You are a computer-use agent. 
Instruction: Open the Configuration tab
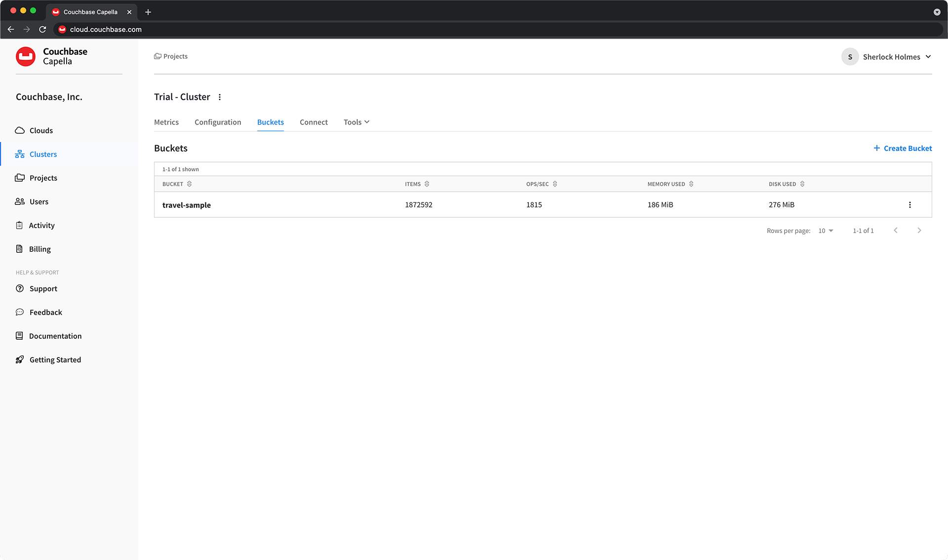coord(218,122)
